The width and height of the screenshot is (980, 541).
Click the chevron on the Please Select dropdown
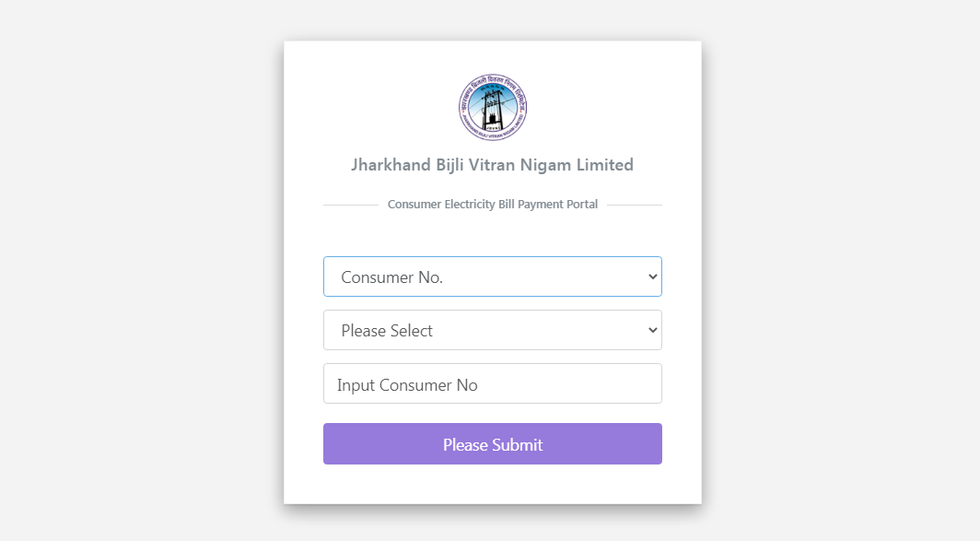pos(652,330)
